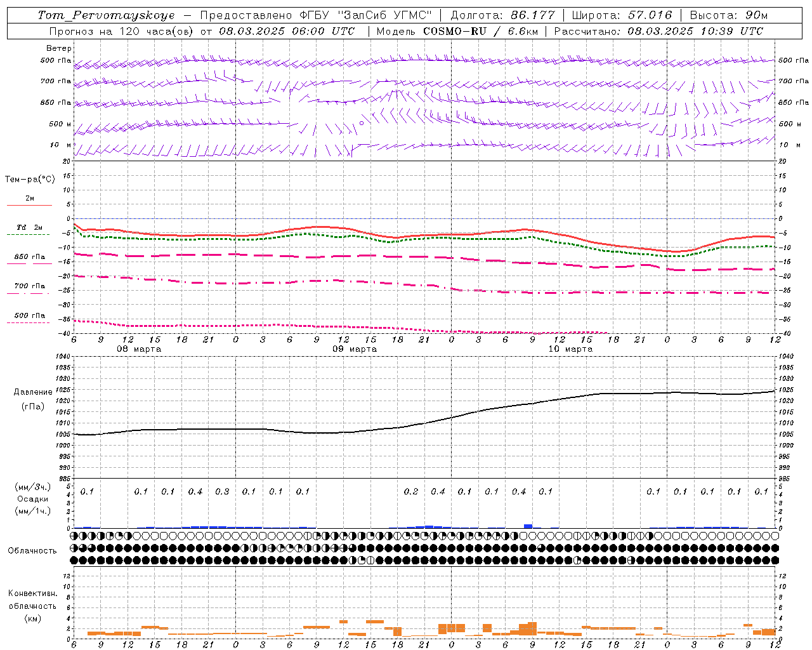Click the station title Tom_Pervomayskoye
Image resolution: width=812 pixels, height=650 pixels.
[107, 15]
